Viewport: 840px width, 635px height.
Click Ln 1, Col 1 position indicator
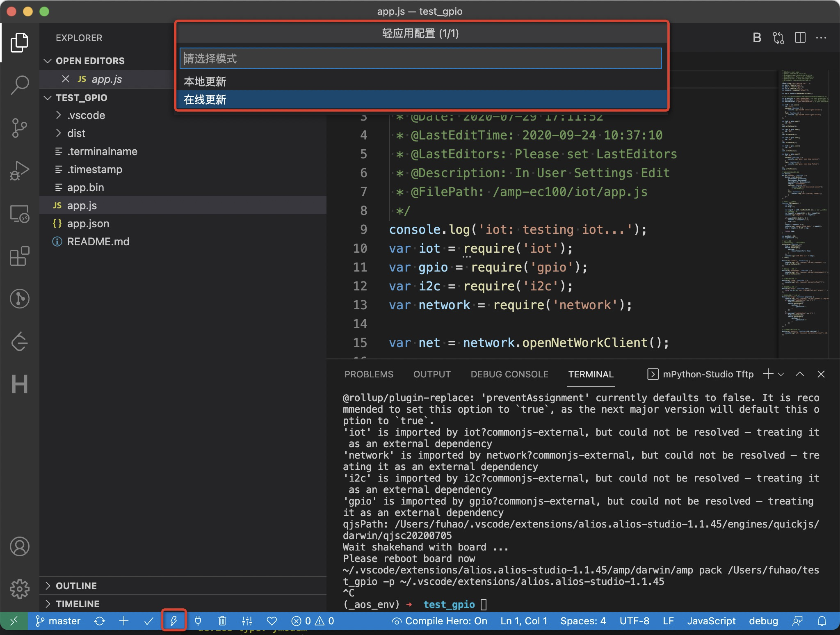tap(524, 621)
